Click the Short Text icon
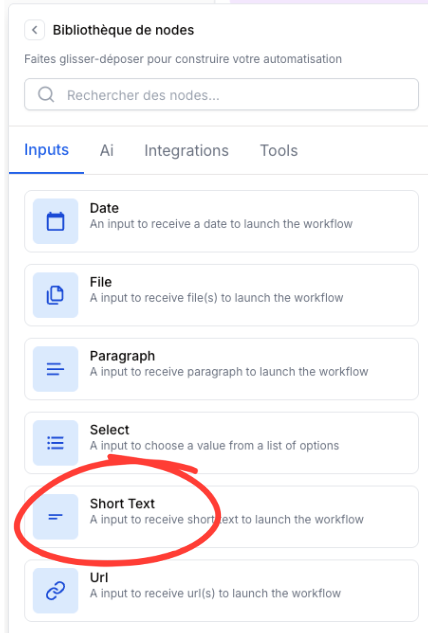428x633 pixels. click(x=55, y=517)
